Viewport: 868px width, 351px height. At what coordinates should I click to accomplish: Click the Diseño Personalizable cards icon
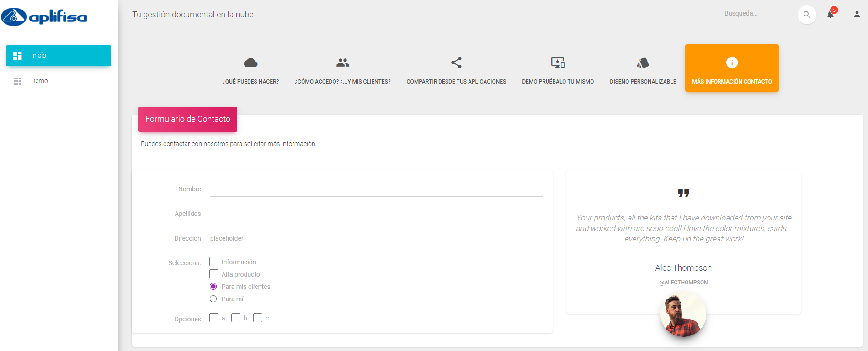coord(643,63)
